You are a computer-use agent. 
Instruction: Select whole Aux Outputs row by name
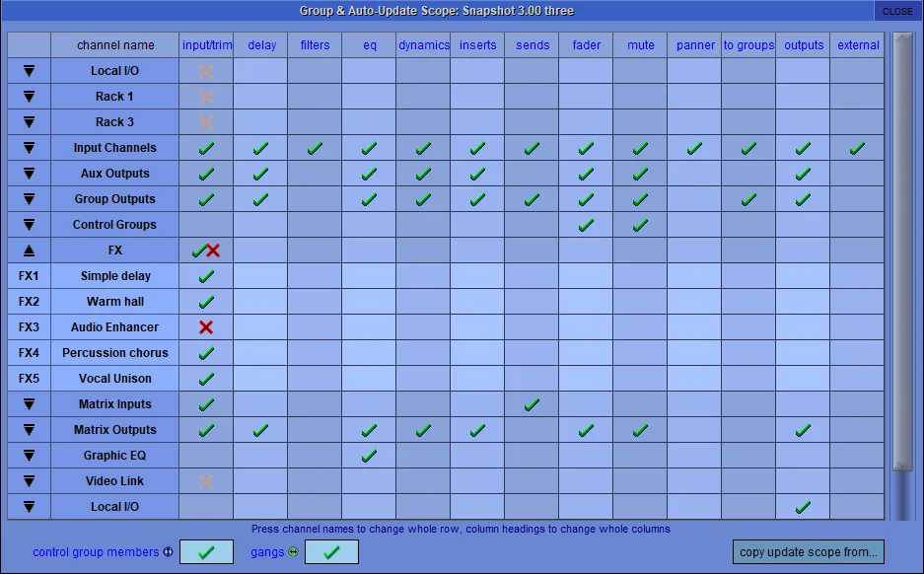pos(115,174)
